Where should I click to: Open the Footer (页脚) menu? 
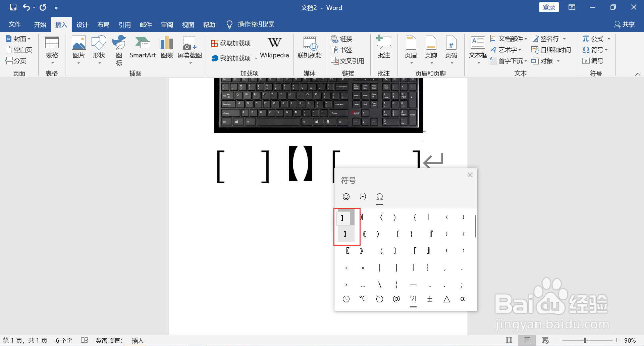tap(431, 50)
